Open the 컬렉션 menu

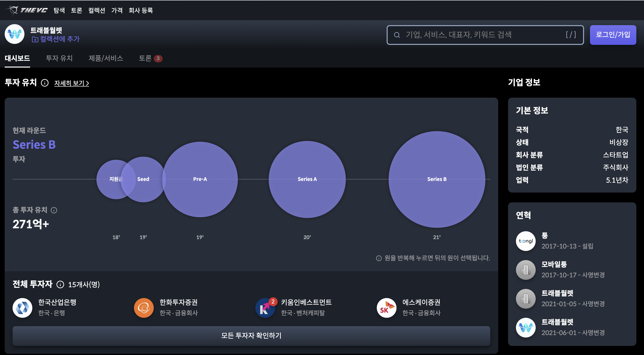(97, 10)
